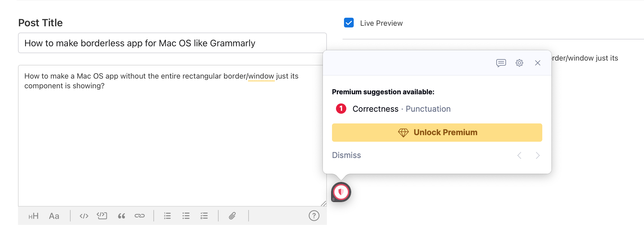Insert inline code via code icon
The height and width of the screenshot is (228, 644).
click(x=84, y=216)
